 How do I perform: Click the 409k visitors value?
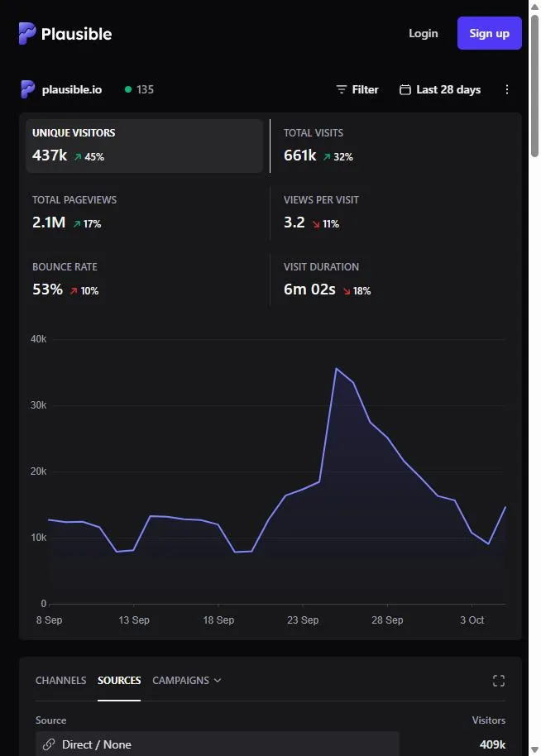[492, 744]
